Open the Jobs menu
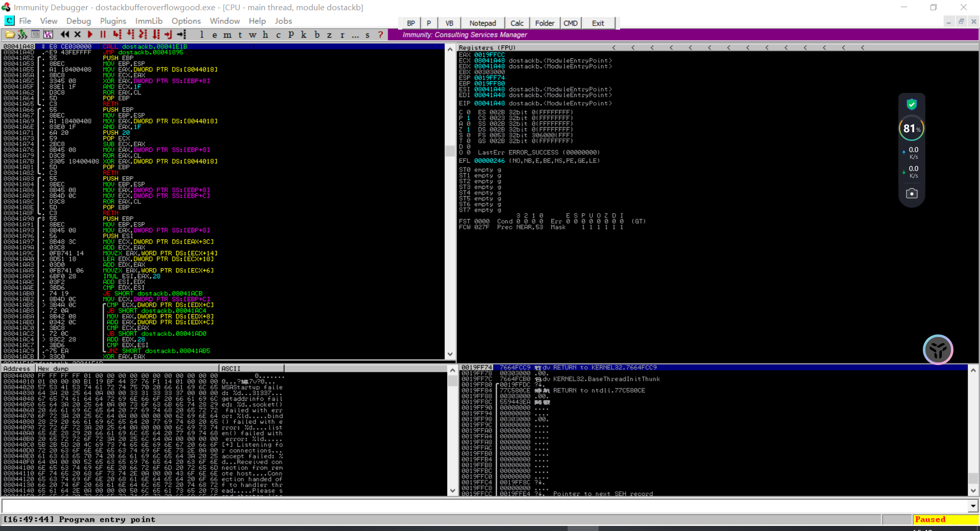The height and width of the screenshot is (531, 980). click(283, 21)
